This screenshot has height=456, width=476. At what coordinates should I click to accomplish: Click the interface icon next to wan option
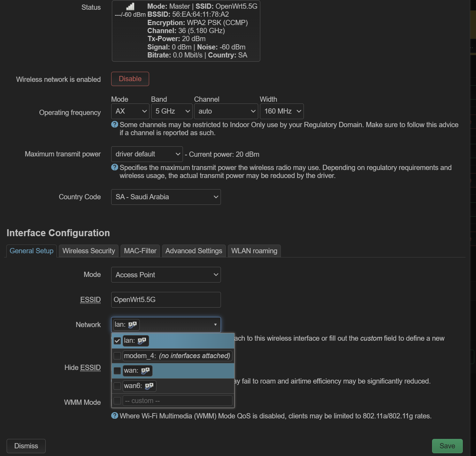(145, 371)
